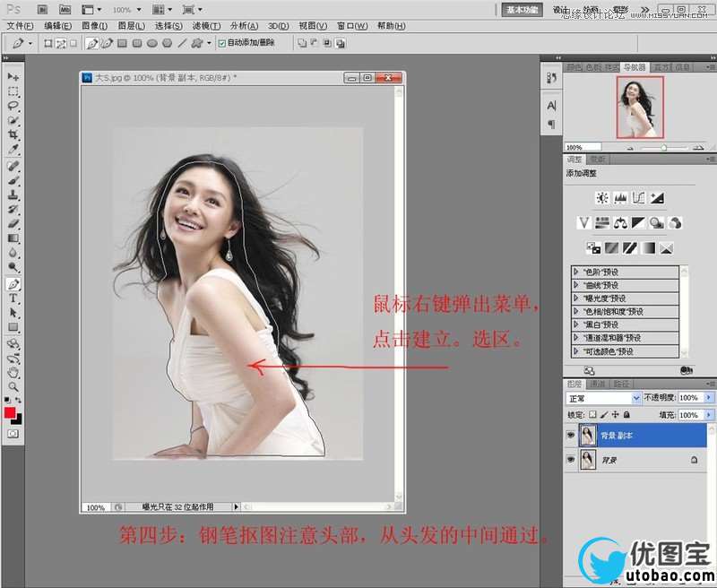Click navigator zoom out button
The image size is (717, 588).
[x=630, y=147]
